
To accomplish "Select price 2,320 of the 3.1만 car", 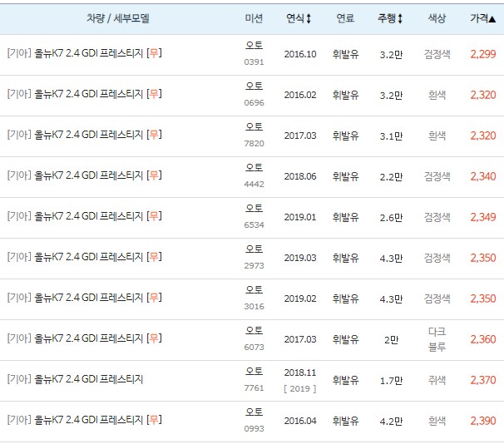I will coord(483,136).
